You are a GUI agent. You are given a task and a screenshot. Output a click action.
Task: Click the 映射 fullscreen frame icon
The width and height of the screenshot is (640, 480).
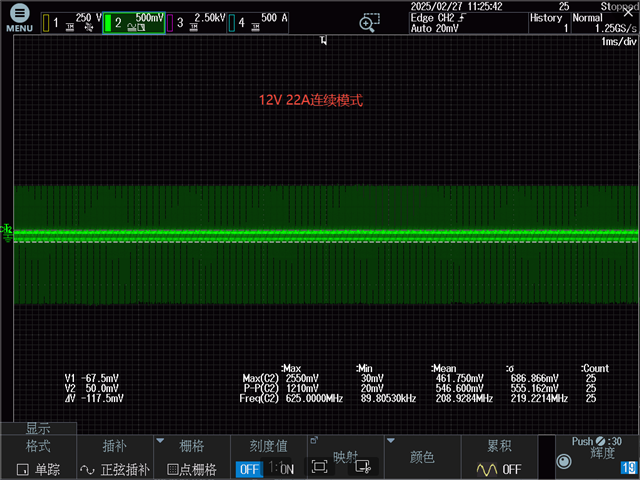coord(320,466)
